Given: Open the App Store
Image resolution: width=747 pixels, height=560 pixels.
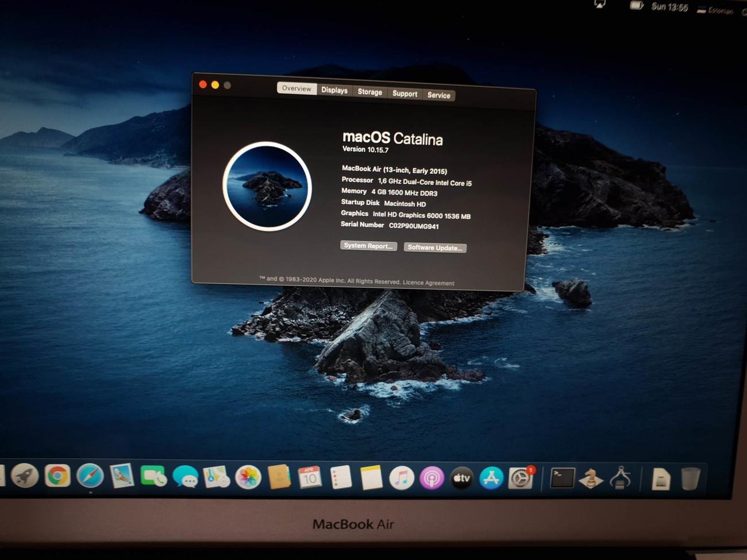Looking at the screenshot, I should coord(491,478).
